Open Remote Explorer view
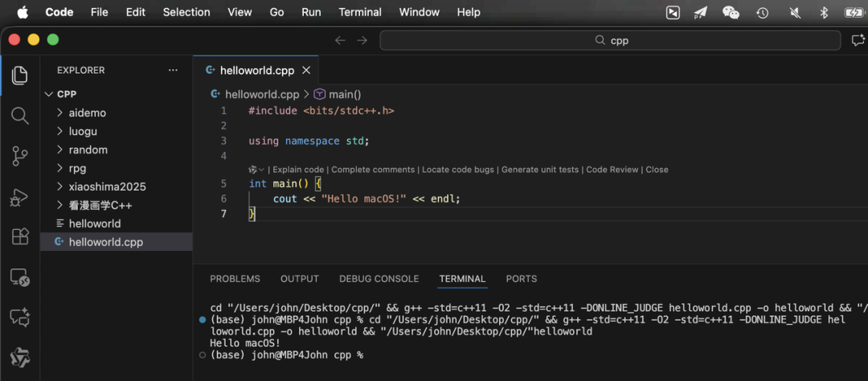The image size is (868, 381). point(20,277)
